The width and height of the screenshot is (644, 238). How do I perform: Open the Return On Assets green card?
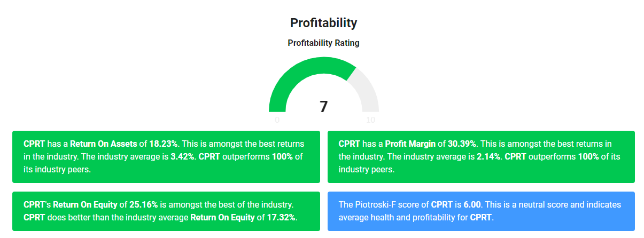pos(166,157)
